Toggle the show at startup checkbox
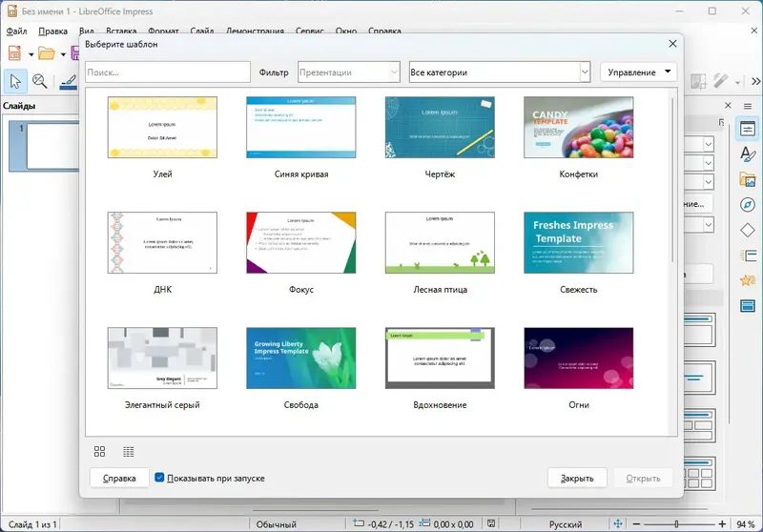 (x=159, y=478)
